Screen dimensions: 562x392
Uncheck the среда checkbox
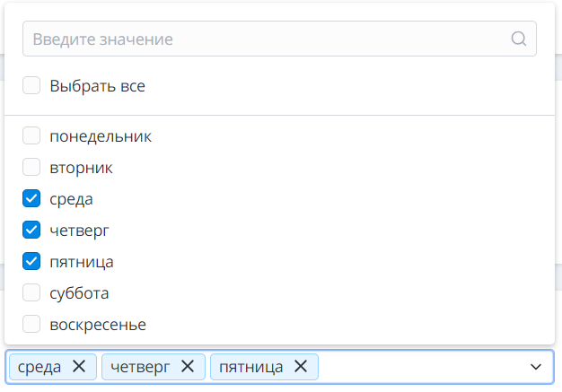coord(31,199)
